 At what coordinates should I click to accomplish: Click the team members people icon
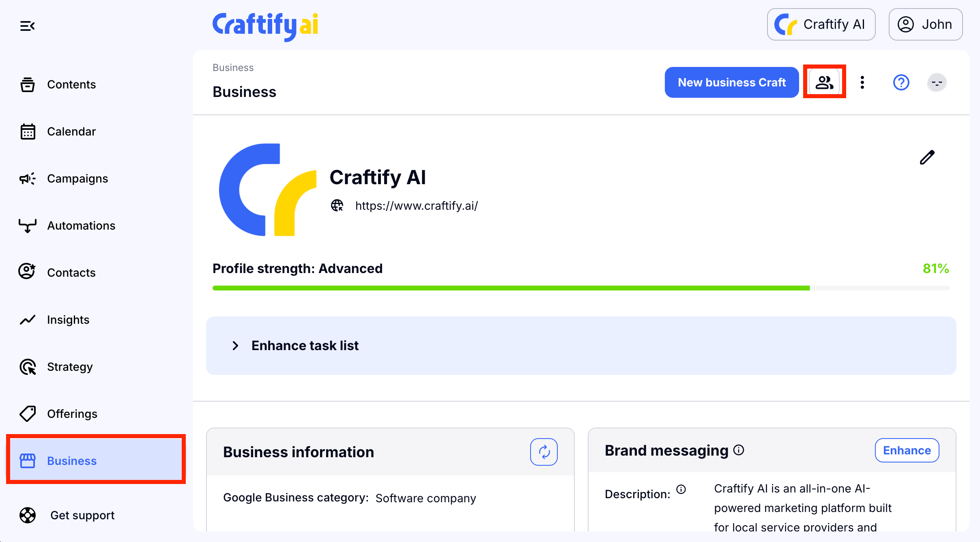click(x=824, y=82)
